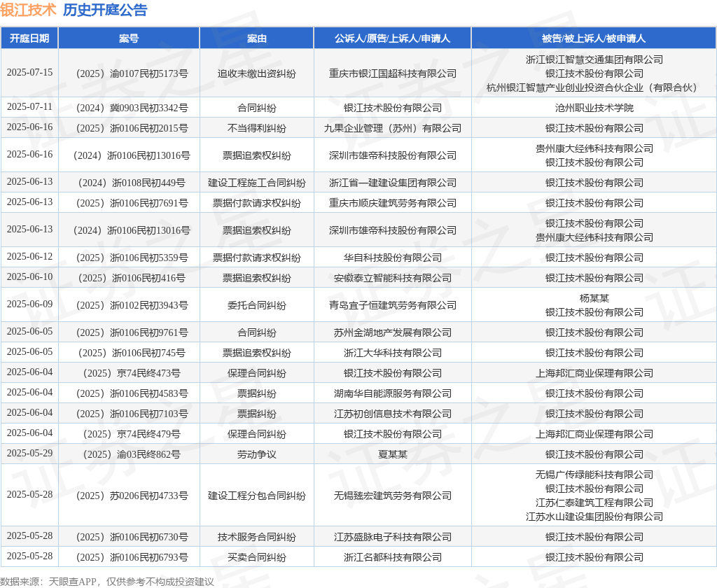Click the cause cell 委托合同纠纷

coord(256,305)
